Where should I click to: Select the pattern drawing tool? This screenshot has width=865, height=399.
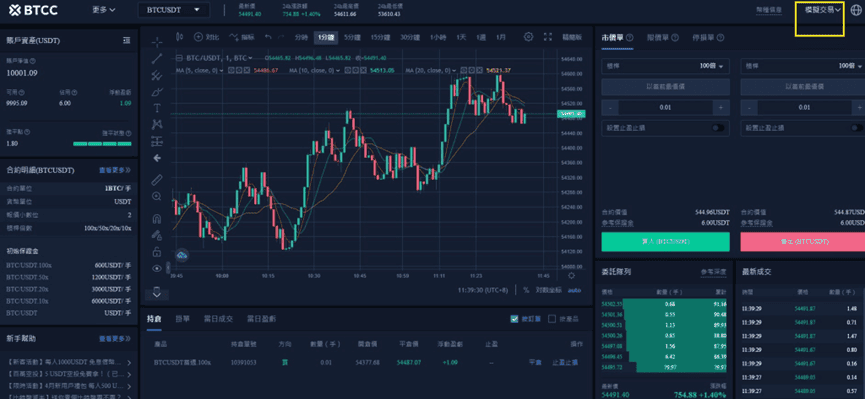[x=157, y=124]
